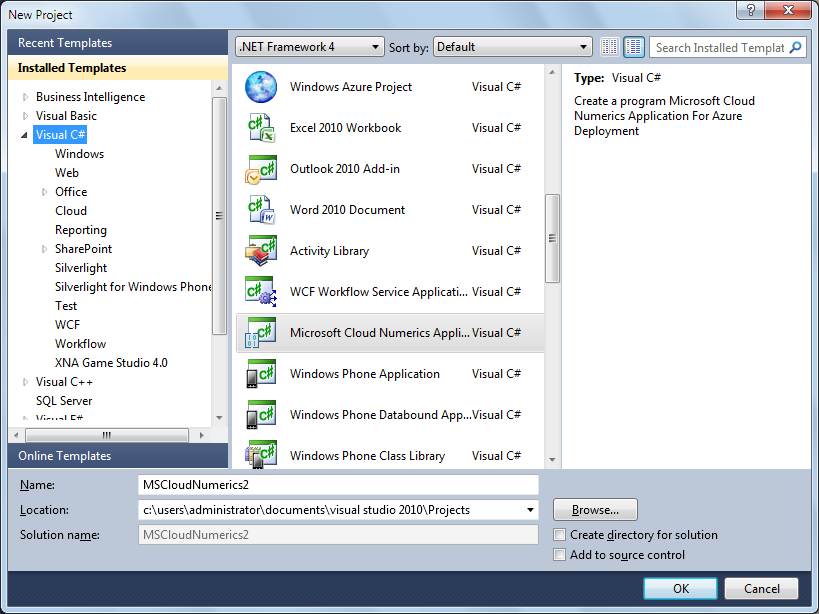This screenshot has height=614, width=819.
Task: Click the template tree vertical scrollbar thumb
Action: click(x=219, y=216)
